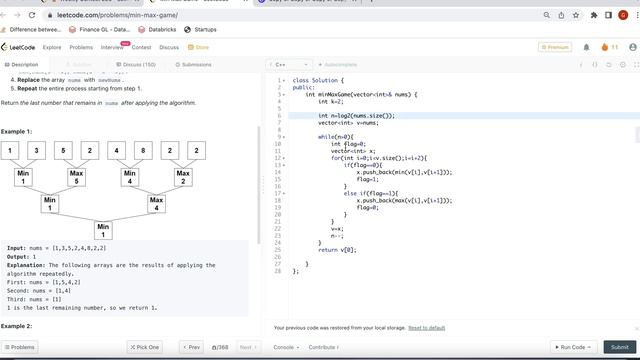Viewport: 640px width, 360px height.
Task: Bookmark this page with star icon
Action: click(576, 15)
